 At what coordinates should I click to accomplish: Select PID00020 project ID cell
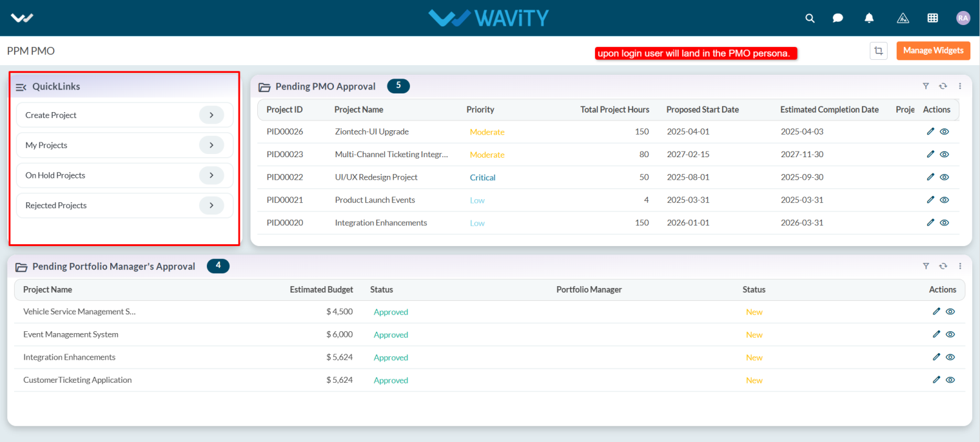tap(285, 223)
